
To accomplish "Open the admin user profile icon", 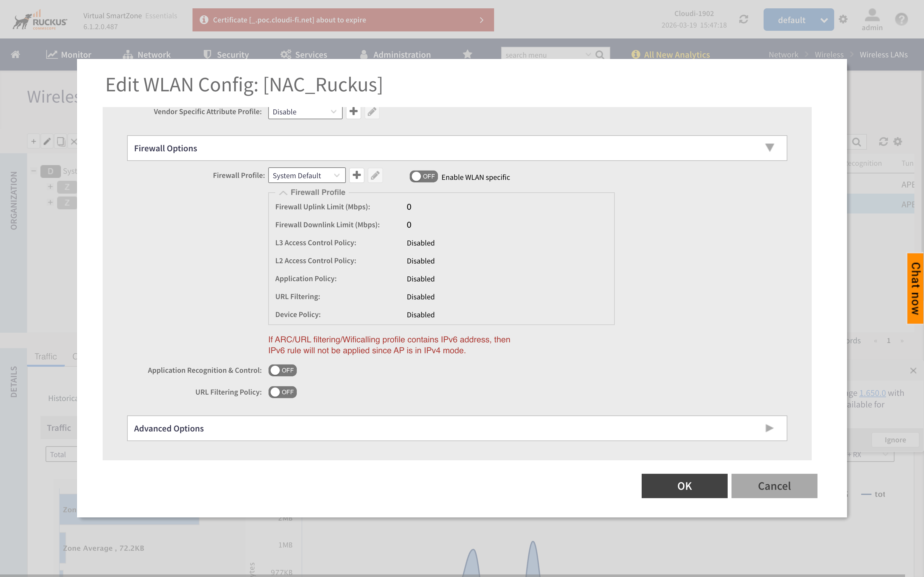I will tap(872, 19).
